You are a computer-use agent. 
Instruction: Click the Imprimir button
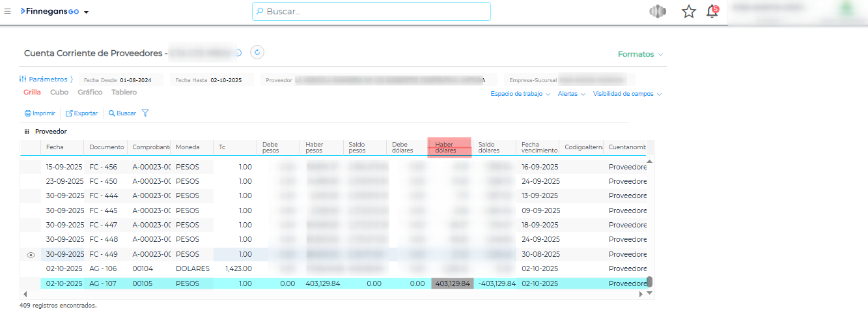pos(40,113)
